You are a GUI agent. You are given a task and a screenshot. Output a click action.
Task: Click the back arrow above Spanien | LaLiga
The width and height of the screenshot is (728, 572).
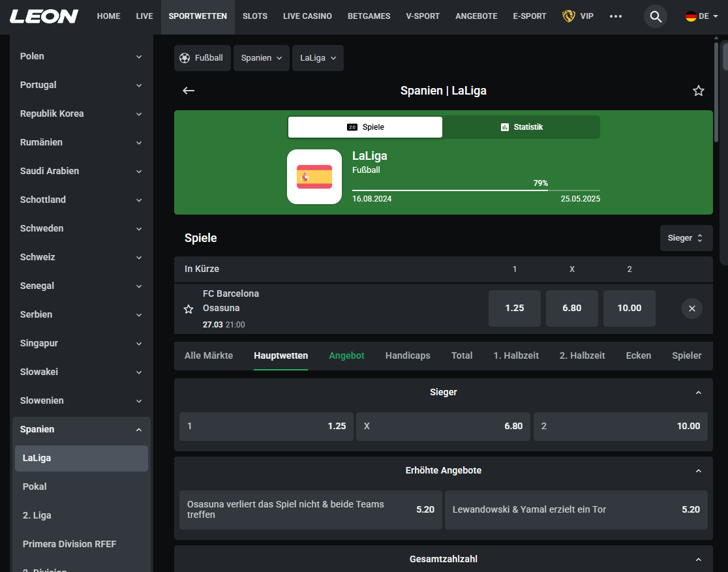[189, 91]
